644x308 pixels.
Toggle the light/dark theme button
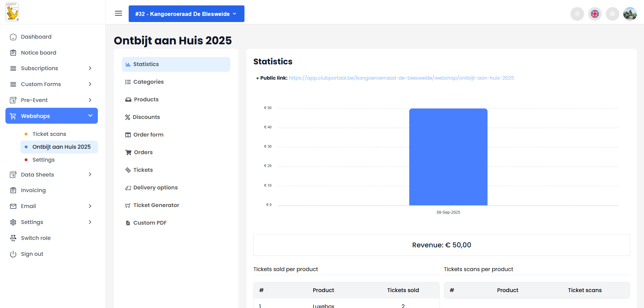(x=577, y=14)
